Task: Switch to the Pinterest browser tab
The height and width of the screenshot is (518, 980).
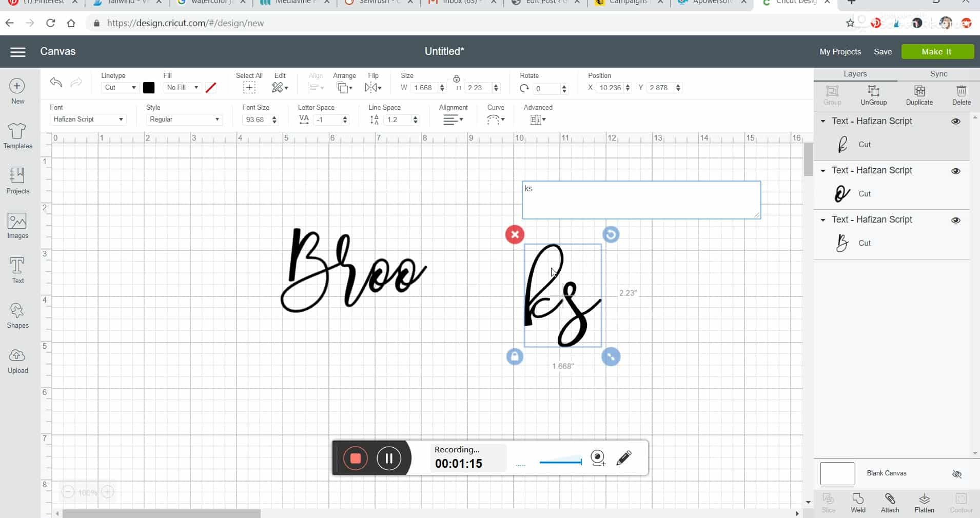Action: [43, 3]
